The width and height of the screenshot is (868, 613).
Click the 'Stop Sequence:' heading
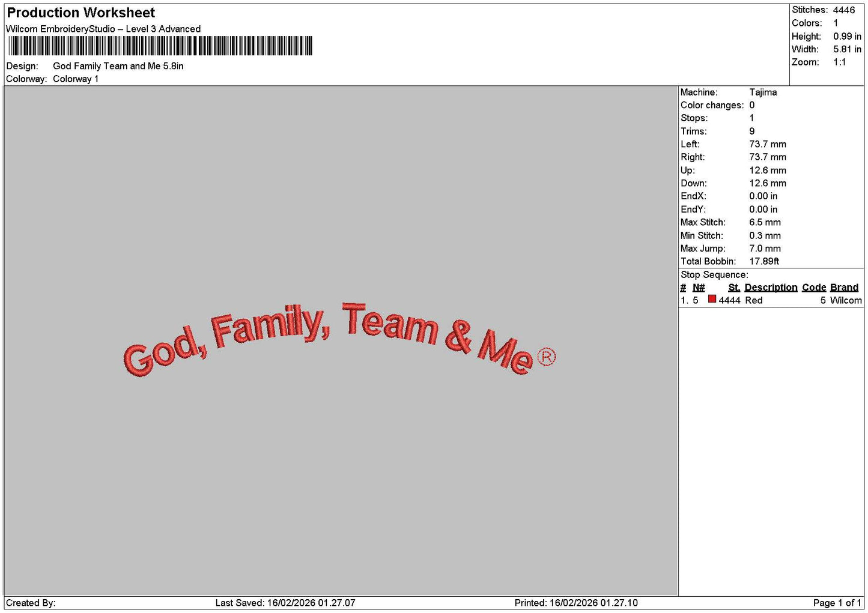714,275
